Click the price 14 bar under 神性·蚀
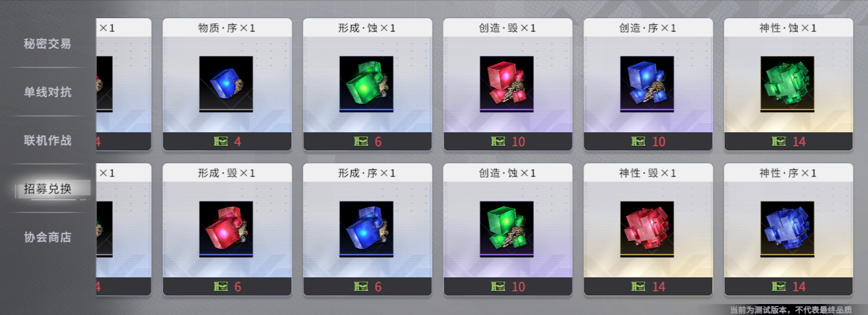Image resolution: width=868 pixels, height=315 pixels. (789, 141)
